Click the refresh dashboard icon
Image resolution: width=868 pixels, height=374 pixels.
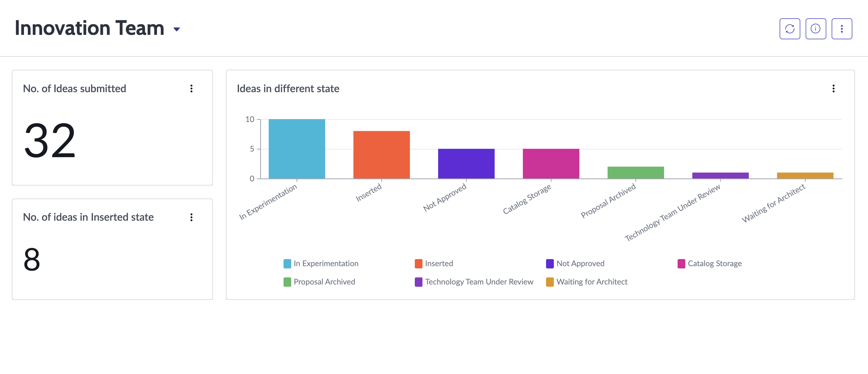pos(789,29)
